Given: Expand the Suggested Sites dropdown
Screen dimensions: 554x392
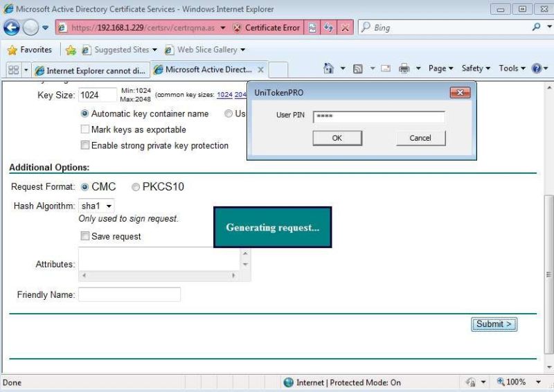Looking at the screenshot, I should click(154, 50).
